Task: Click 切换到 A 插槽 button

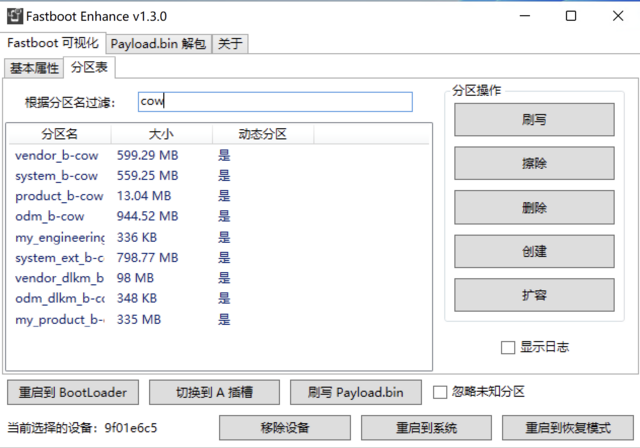Action: click(x=214, y=393)
